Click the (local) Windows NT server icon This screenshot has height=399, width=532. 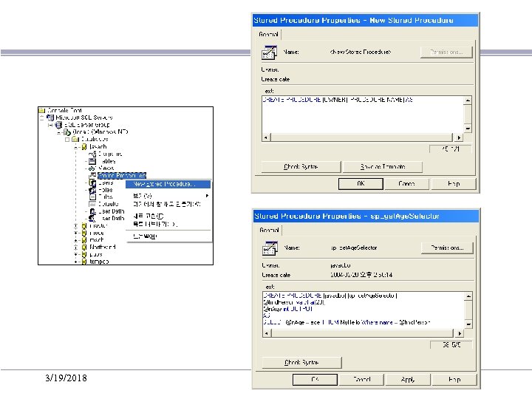coord(66,132)
